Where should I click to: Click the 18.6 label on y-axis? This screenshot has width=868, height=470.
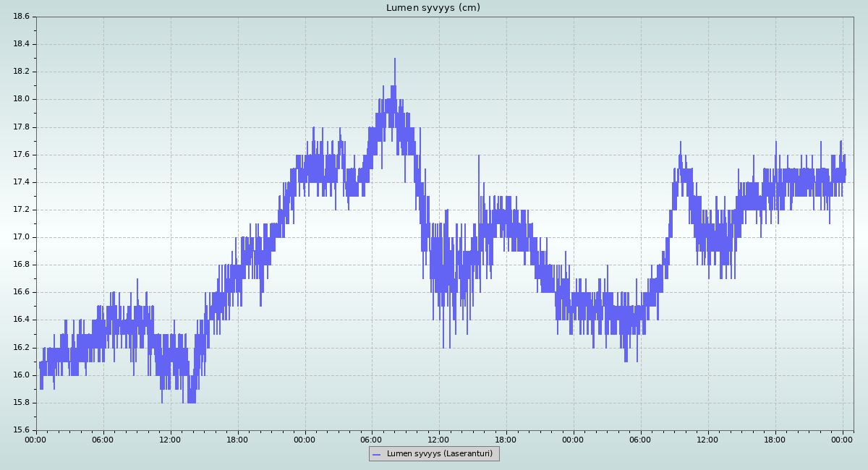[x=21, y=17]
